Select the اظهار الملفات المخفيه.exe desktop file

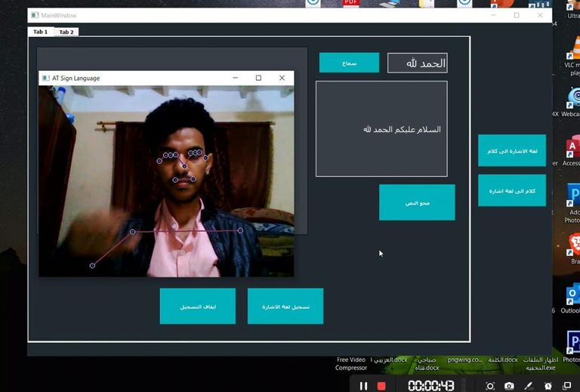click(541, 363)
